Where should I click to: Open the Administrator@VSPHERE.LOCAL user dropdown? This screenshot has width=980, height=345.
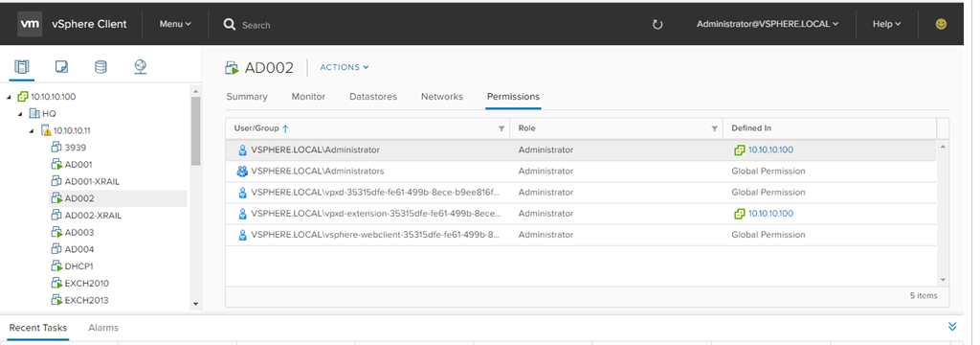click(768, 24)
